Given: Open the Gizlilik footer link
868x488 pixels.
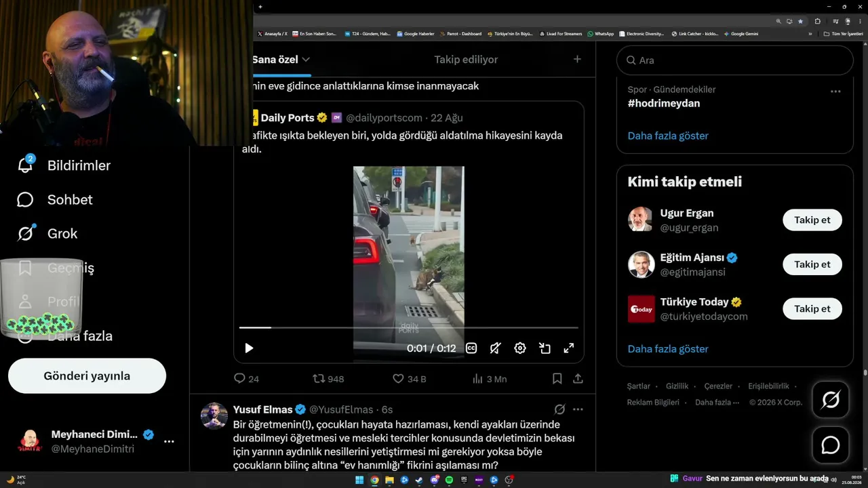Looking at the screenshot, I should (x=677, y=386).
